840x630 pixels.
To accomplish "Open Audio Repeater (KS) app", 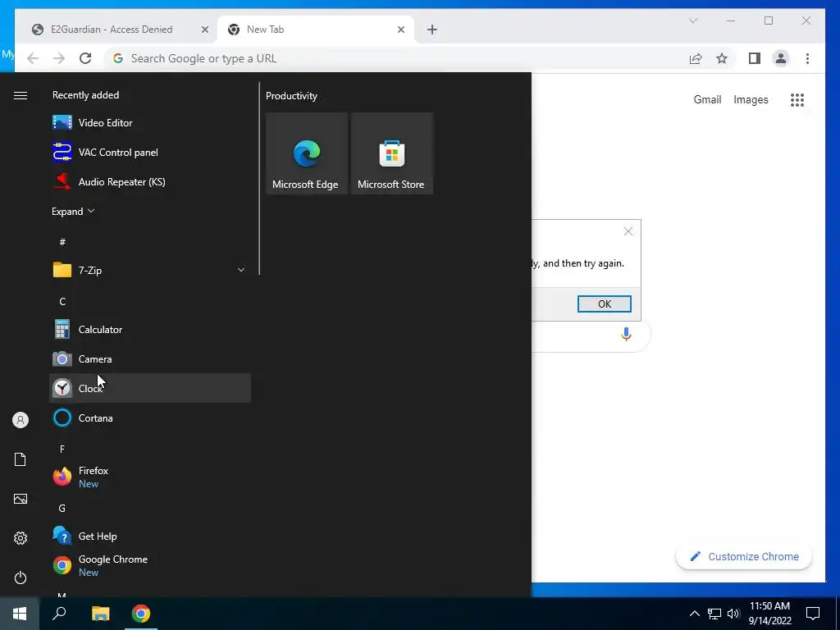I will tap(150, 181).
